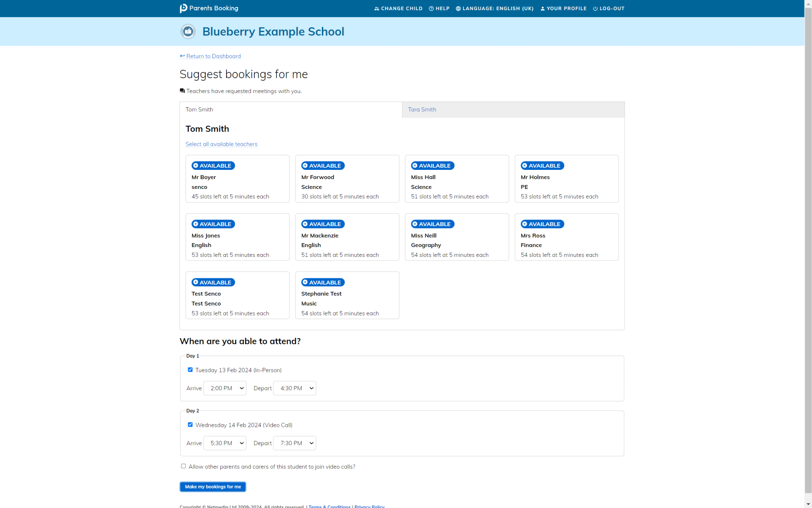Click the Change Child icon in the header
The height and width of the screenshot is (508, 812).
[x=376, y=8]
